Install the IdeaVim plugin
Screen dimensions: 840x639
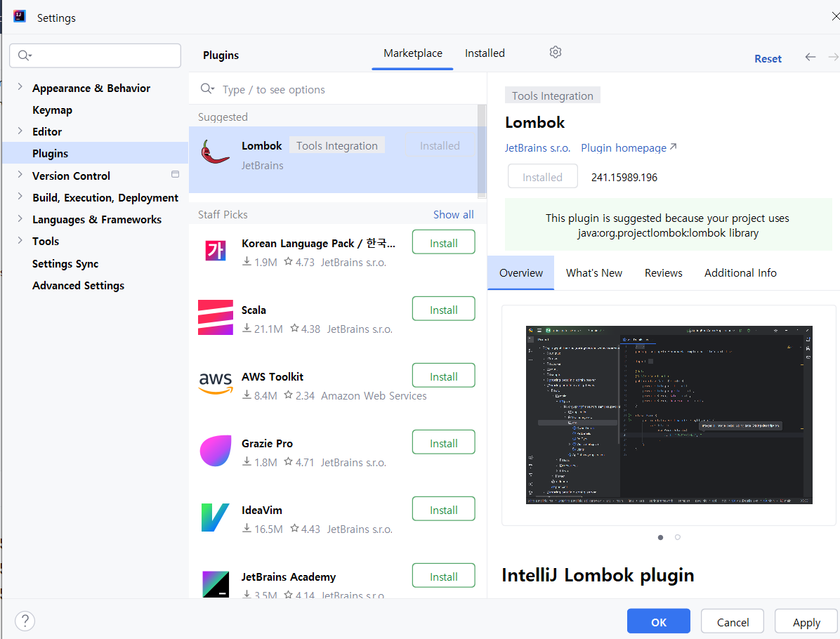coord(444,509)
